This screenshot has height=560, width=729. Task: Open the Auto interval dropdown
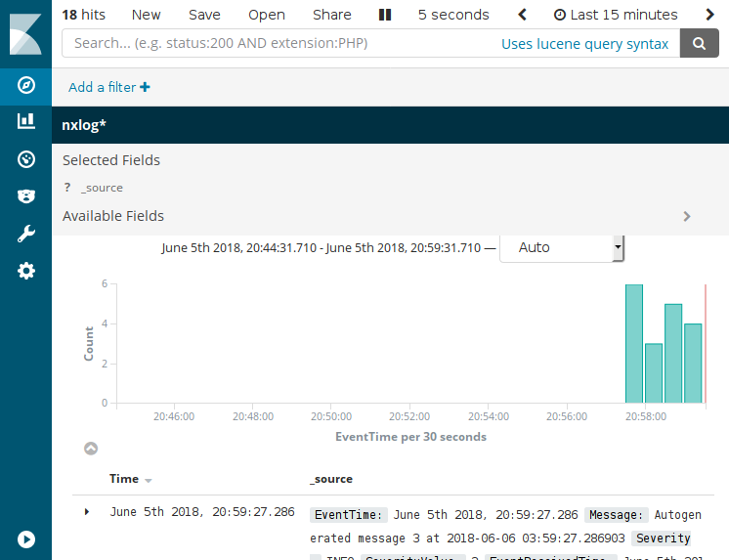(562, 248)
